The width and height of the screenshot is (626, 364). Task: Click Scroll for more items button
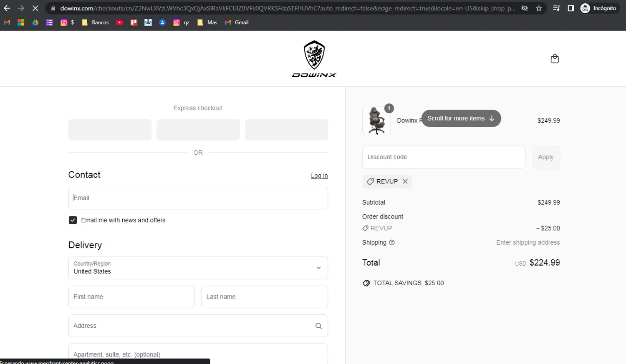pos(461,118)
